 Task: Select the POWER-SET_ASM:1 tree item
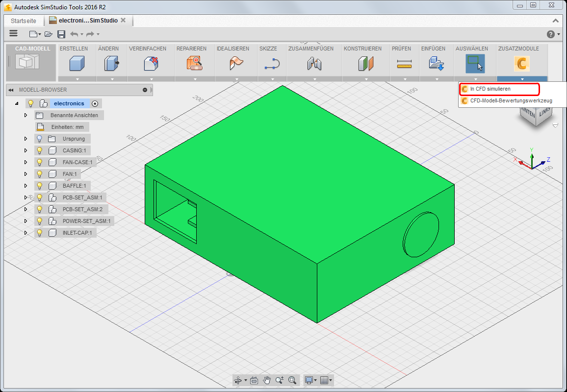tap(86, 221)
